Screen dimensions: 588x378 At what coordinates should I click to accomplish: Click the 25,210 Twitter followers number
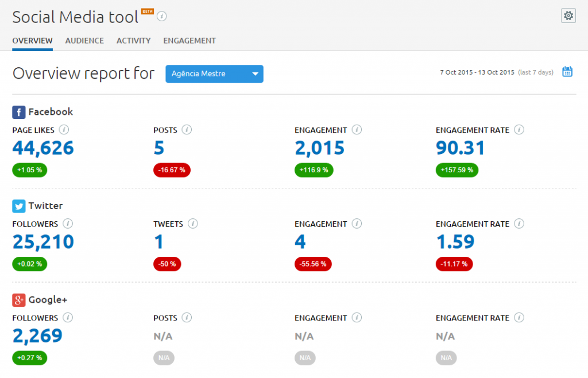click(43, 242)
